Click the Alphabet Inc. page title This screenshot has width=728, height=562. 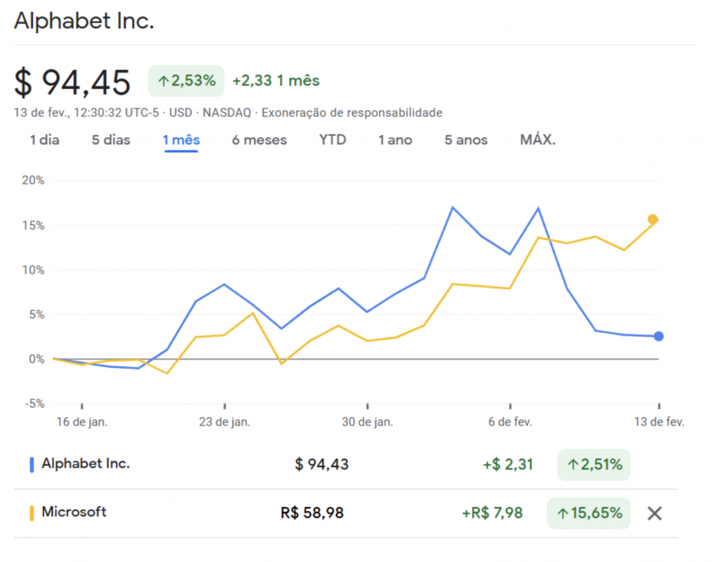[x=84, y=21]
